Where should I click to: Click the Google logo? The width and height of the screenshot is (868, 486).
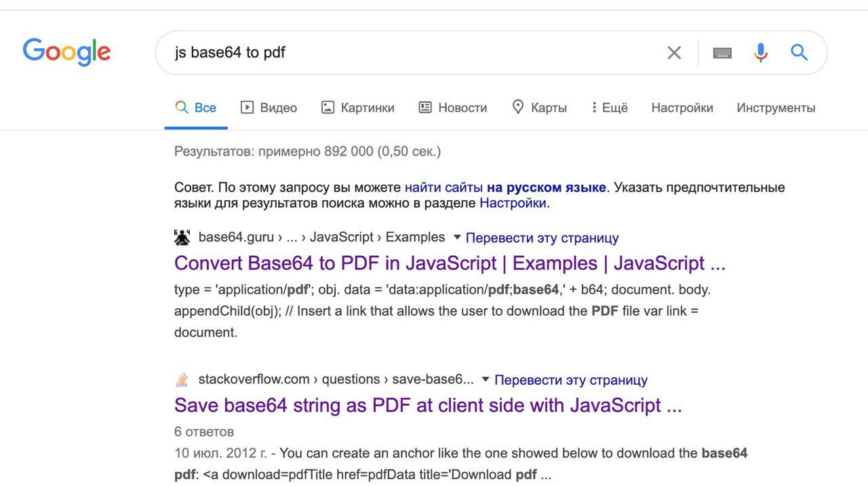coord(66,52)
